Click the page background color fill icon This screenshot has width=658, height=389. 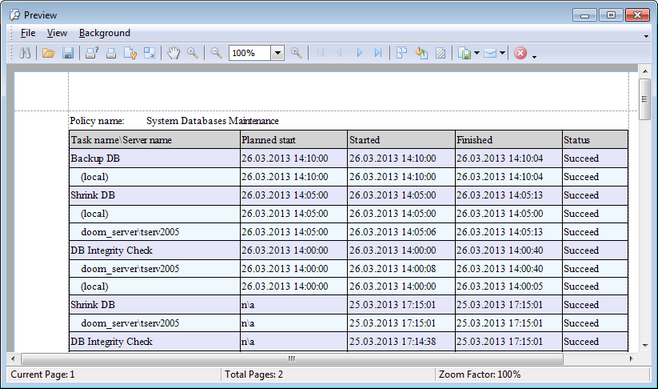coord(421,53)
